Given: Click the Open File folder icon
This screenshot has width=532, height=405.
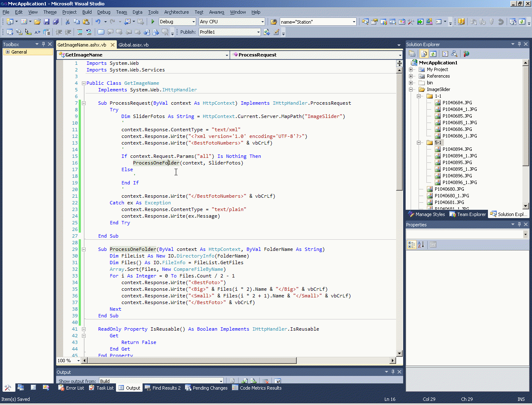Looking at the screenshot, I should (37, 22).
